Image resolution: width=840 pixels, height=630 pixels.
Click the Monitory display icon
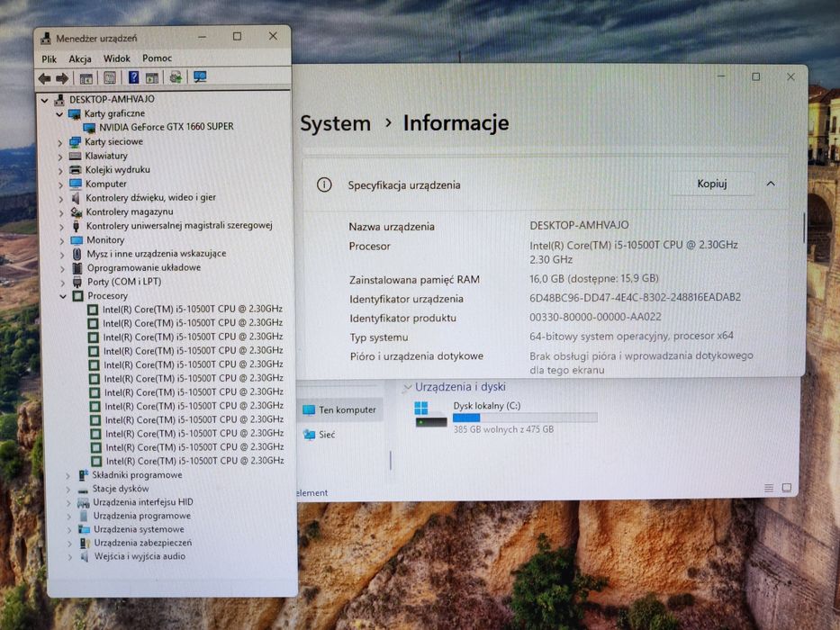coord(77,240)
